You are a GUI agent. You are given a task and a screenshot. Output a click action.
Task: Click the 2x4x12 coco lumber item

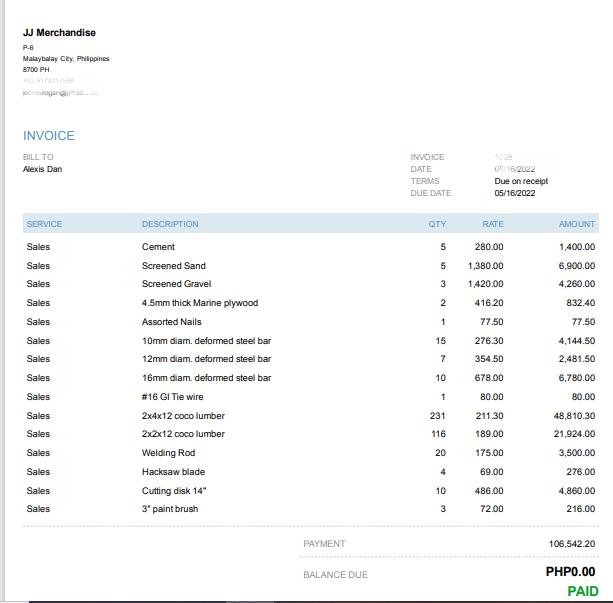click(x=183, y=416)
